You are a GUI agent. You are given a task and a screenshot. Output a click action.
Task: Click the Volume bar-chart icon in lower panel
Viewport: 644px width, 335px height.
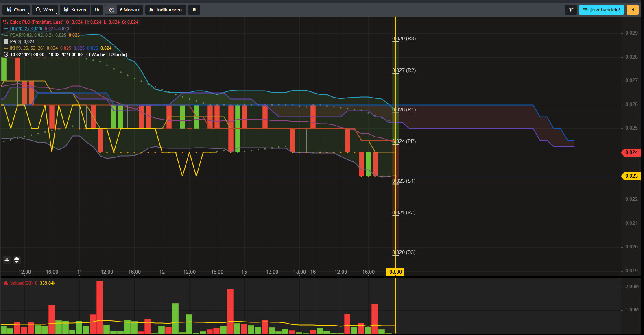pos(6,283)
